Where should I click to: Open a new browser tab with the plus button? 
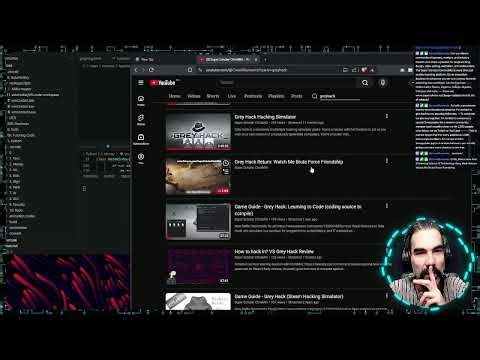(x=265, y=59)
